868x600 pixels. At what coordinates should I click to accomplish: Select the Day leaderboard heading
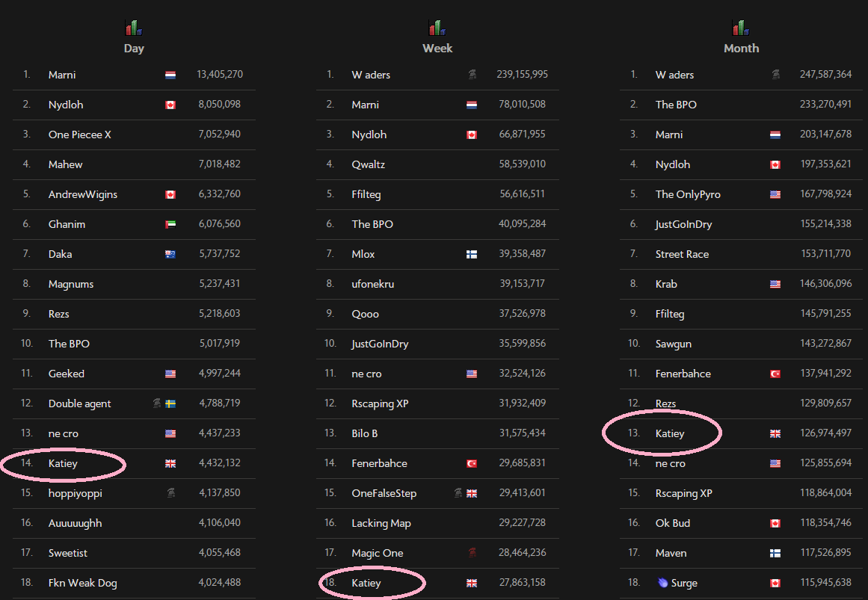(x=134, y=48)
